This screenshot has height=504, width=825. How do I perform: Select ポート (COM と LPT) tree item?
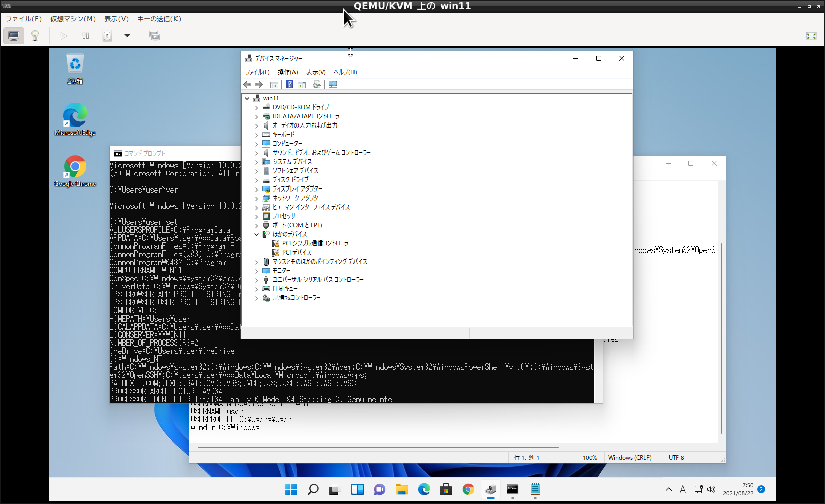[x=297, y=225]
